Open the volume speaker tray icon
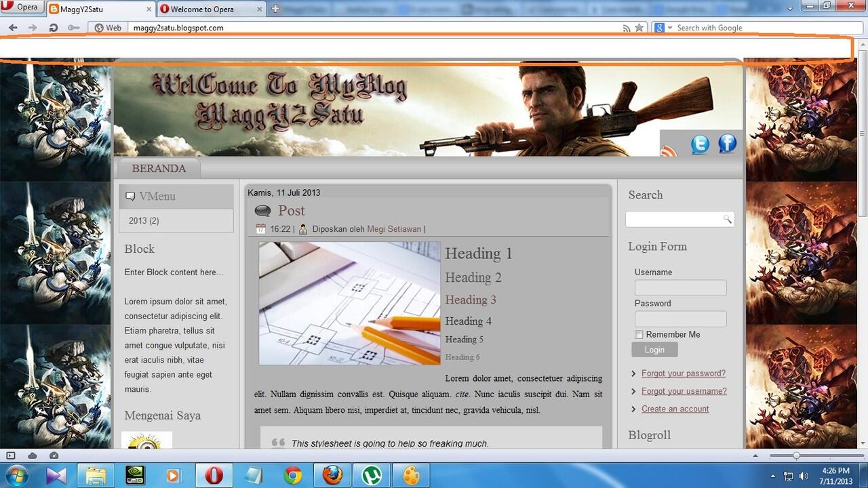 804,476
